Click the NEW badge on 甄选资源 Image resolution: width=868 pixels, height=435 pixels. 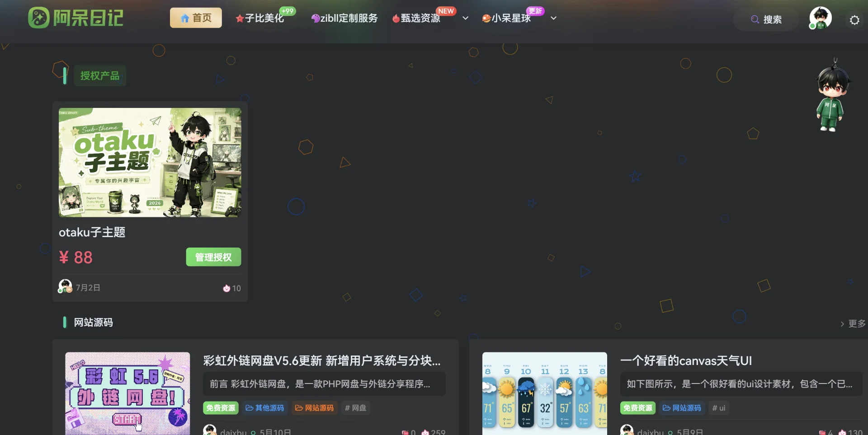(x=446, y=11)
